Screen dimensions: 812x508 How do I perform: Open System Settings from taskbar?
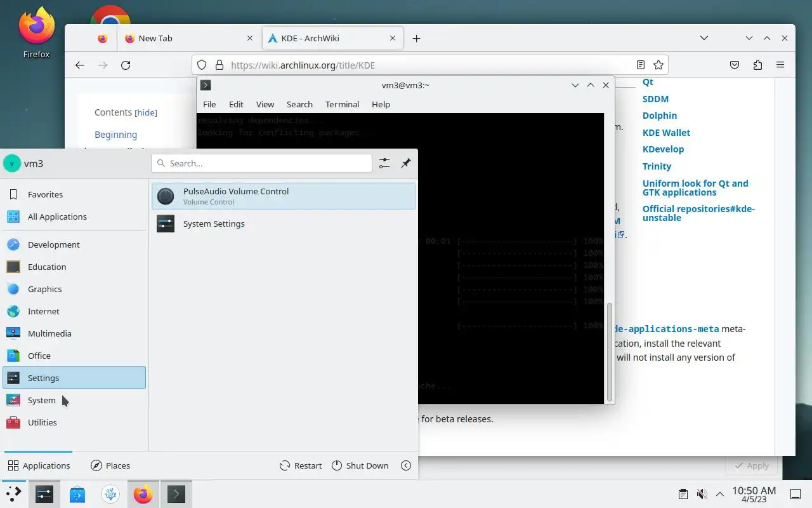click(44, 493)
